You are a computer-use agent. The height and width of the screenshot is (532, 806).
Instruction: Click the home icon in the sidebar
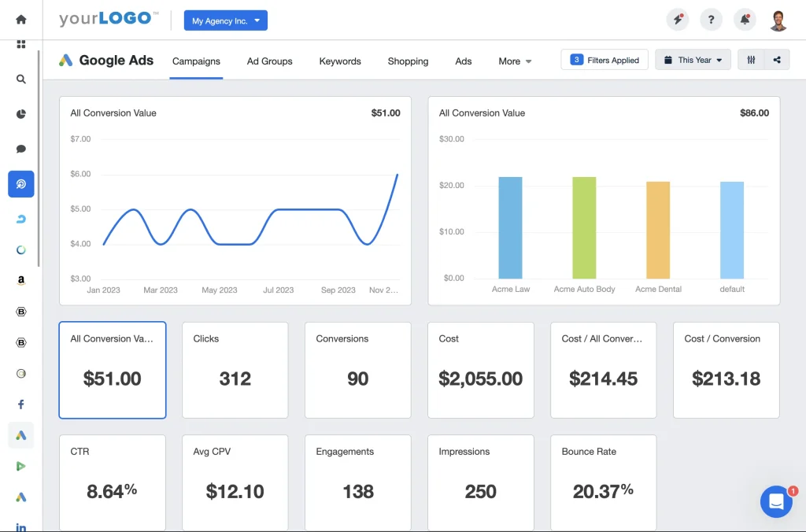20,20
